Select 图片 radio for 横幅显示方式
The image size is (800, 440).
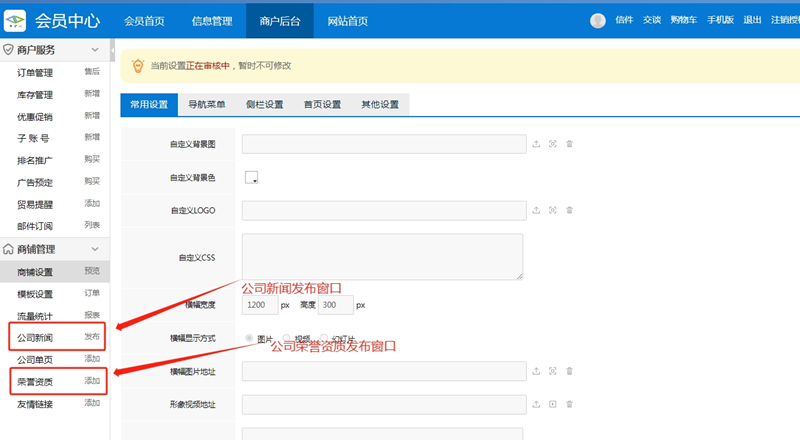pyautogui.click(x=250, y=338)
